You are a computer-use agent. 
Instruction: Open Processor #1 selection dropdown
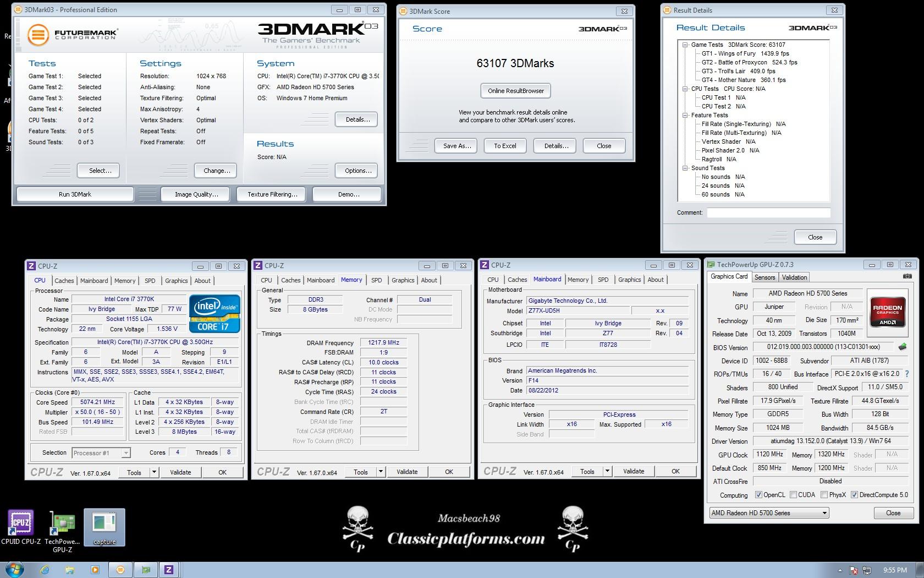pos(101,453)
